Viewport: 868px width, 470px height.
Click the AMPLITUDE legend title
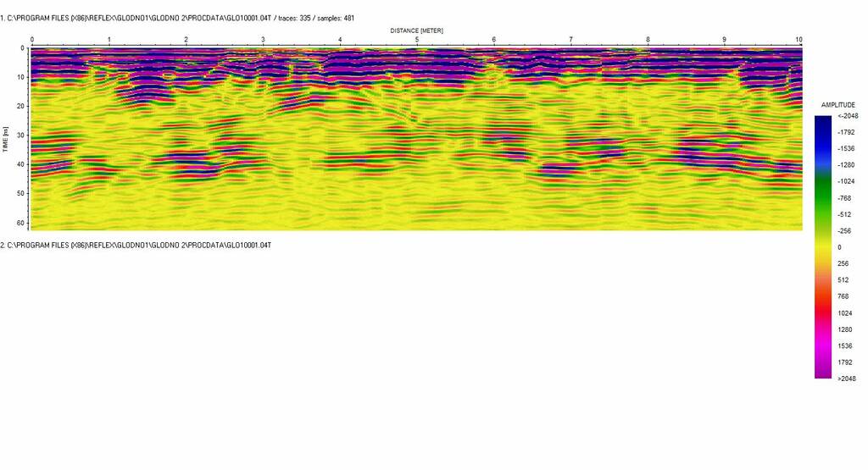pos(838,105)
